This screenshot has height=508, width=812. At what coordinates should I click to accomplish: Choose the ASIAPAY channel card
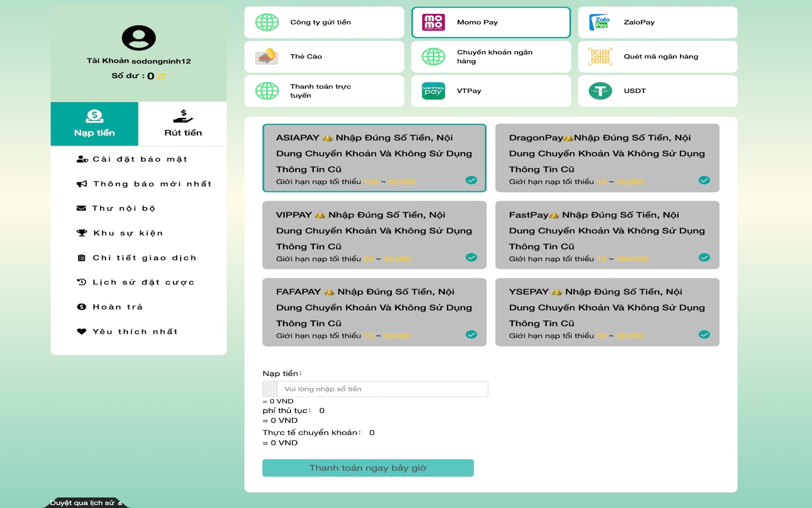tap(375, 158)
